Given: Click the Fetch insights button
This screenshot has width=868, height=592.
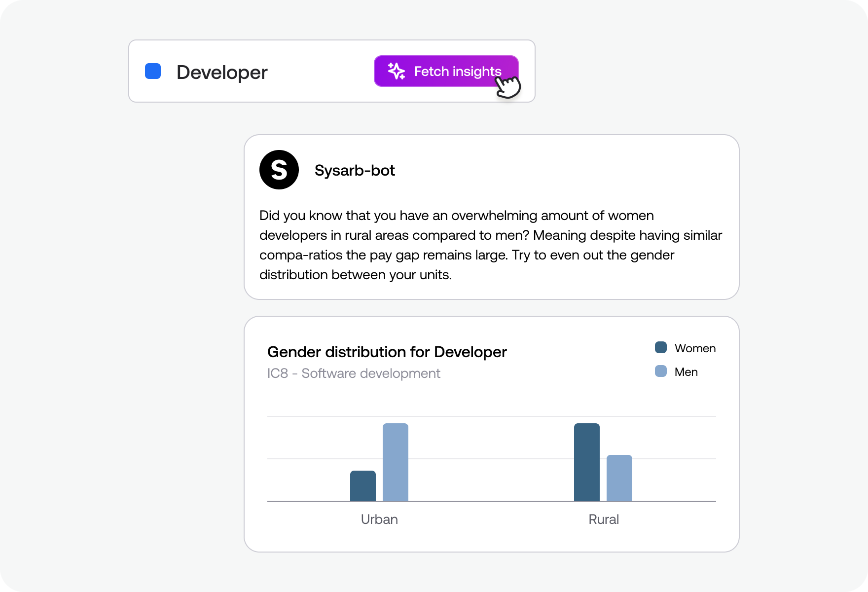Looking at the screenshot, I should click(446, 71).
